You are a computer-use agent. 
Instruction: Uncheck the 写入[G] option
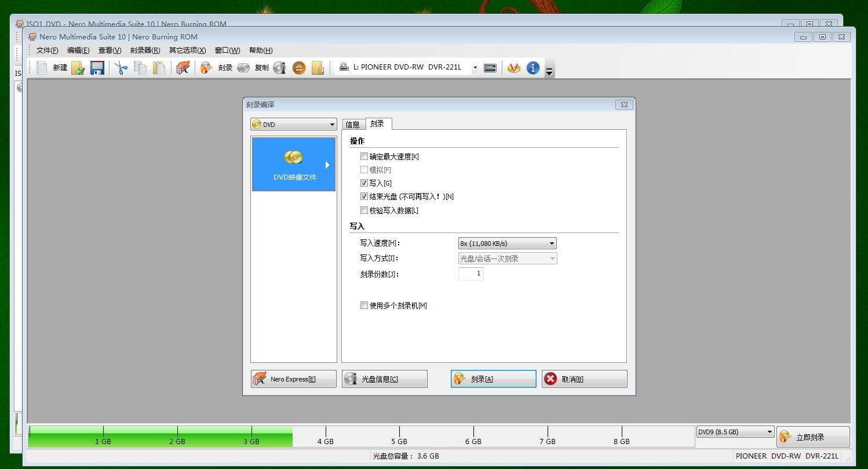coord(364,183)
